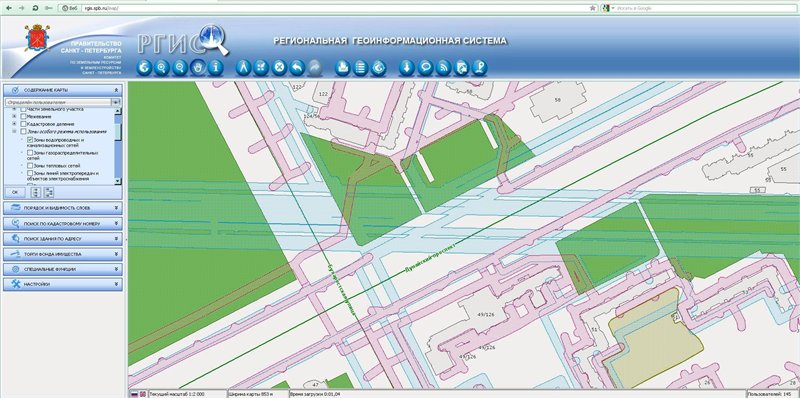Toggle the Зоны водопроводных и канализационных сетей checkbox

[30, 139]
